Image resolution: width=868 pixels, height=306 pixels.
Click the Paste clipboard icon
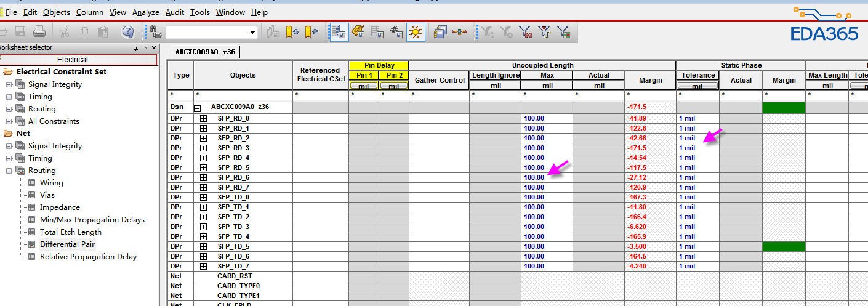[103, 31]
